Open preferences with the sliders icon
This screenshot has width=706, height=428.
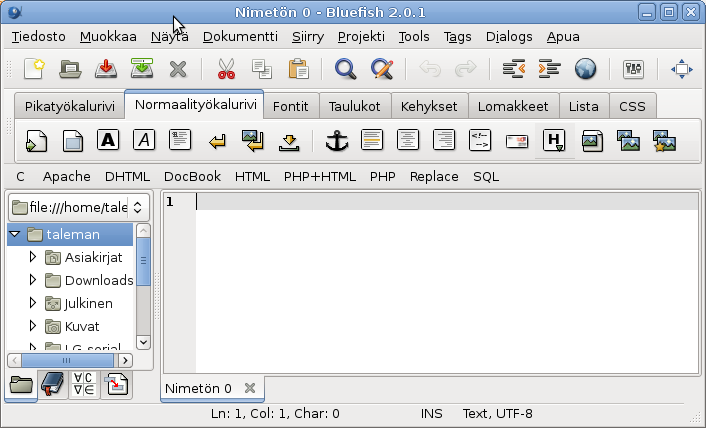(x=633, y=69)
